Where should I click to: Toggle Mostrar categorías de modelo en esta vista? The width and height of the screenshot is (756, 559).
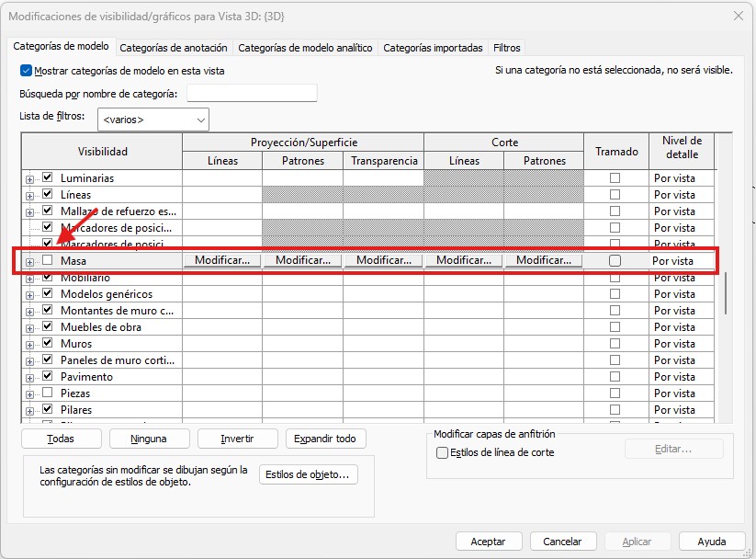(x=26, y=71)
